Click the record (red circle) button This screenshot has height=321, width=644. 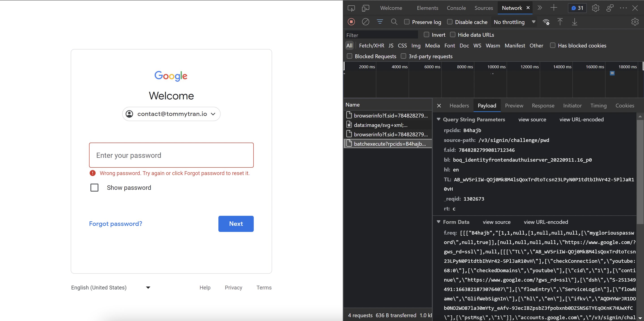click(351, 22)
